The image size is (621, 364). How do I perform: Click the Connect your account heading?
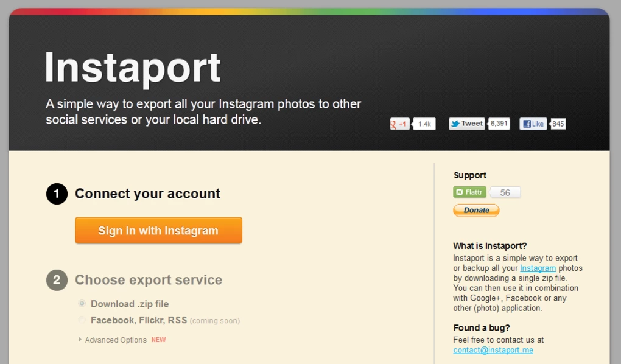[147, 194]
